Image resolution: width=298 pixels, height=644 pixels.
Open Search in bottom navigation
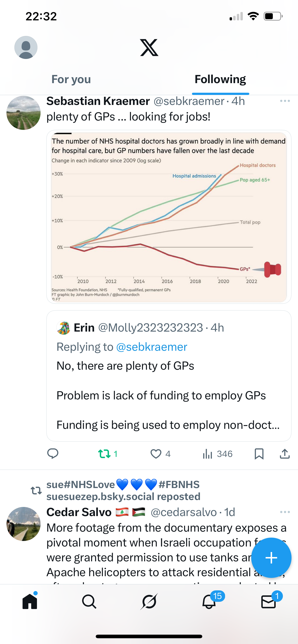(89, 601)
